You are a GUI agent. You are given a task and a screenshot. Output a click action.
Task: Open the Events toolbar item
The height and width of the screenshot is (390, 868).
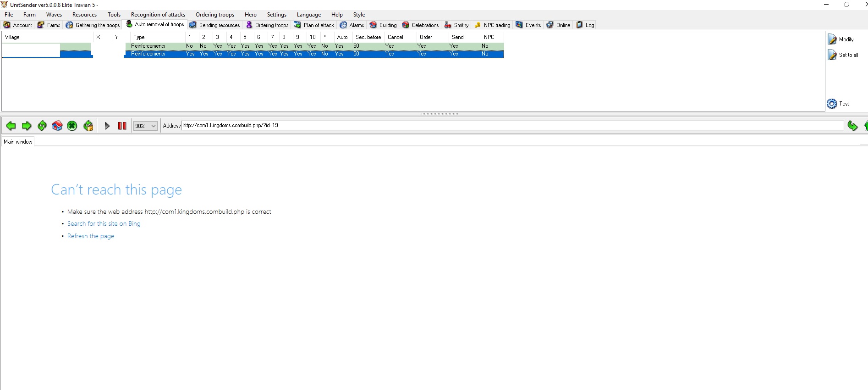point(528,25)
